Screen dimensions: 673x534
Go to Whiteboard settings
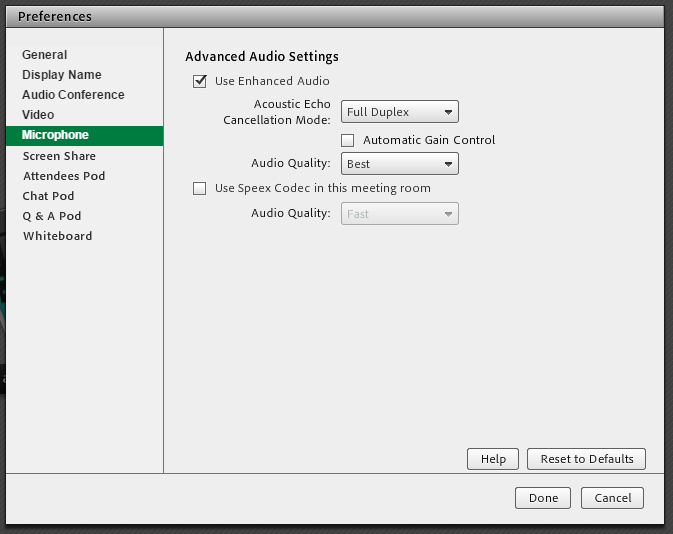coord(57,236)
